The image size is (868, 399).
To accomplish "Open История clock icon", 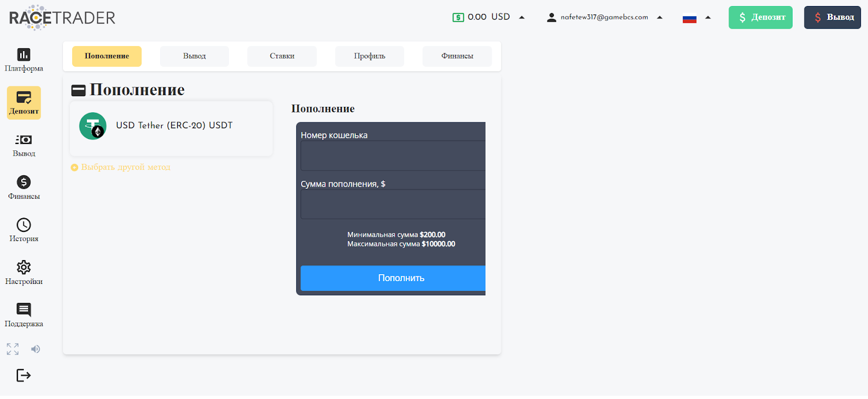I will 24,230.
